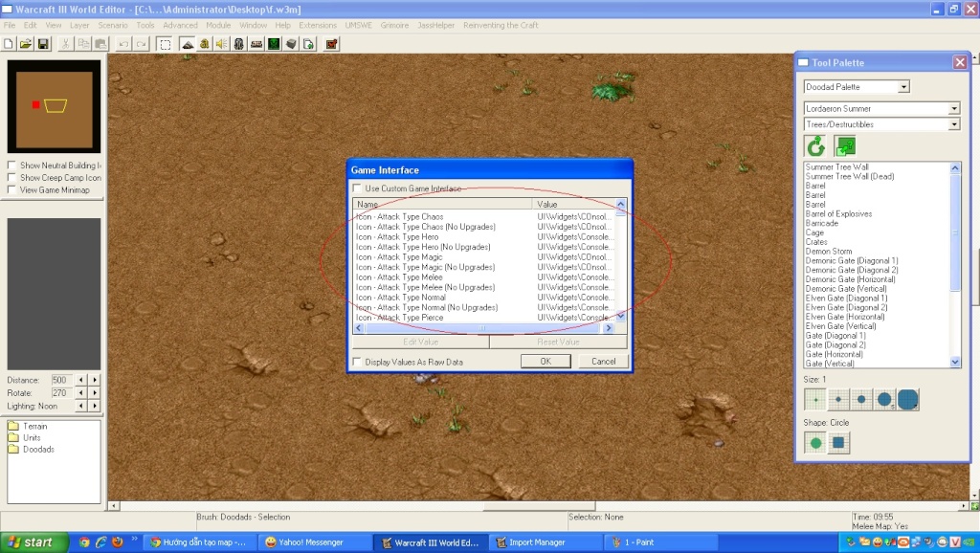Screen dimensions: 980x553
Task: Click the Redo arrow toolbar icon
Action: click(142, 44)
